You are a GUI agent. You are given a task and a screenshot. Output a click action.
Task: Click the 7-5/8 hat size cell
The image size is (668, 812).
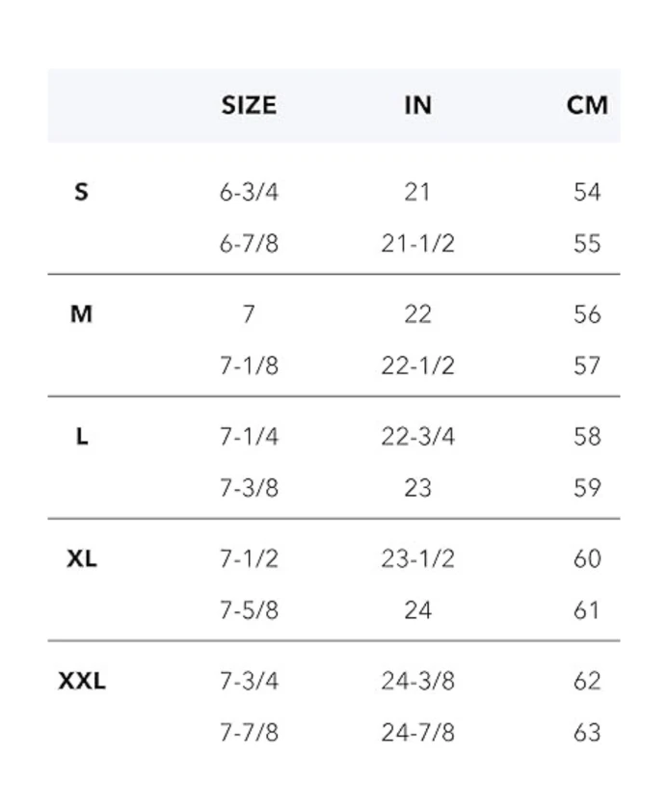[x=249, y=610]
